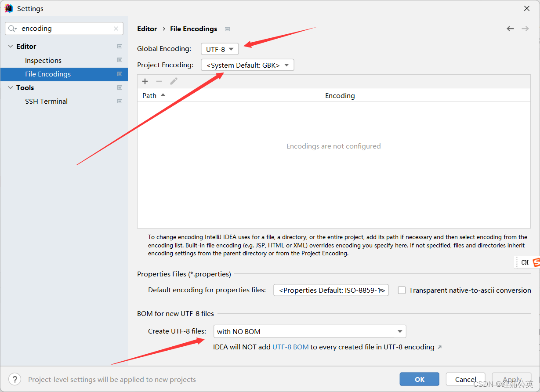Open the UTF-8 BOM link
Image resolution: width=540 pixels, height=392 pixels.
pos(290,347)
